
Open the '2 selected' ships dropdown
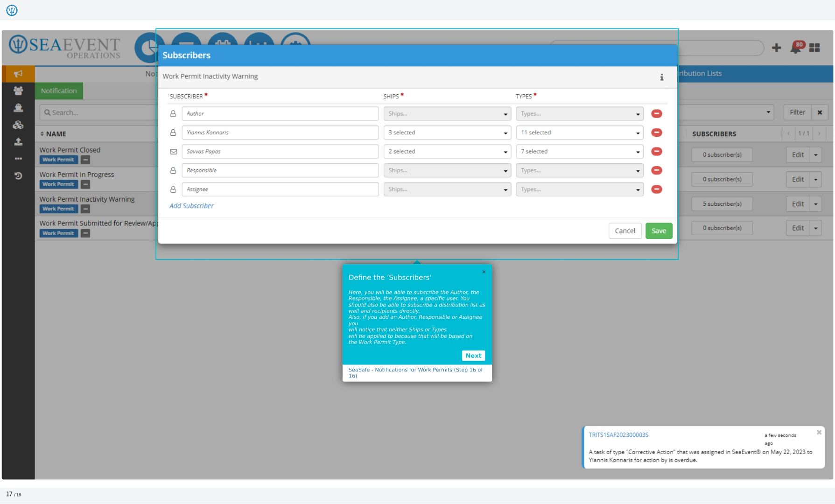[447, 151]
